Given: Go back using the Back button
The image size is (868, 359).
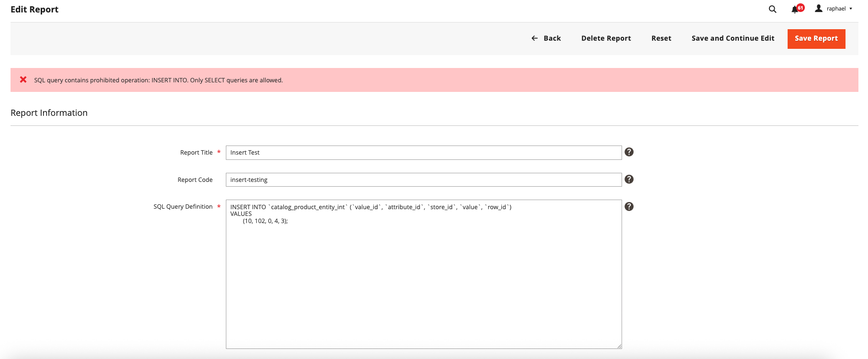Looking at the screenshot, I should click(x=546, y=38).
